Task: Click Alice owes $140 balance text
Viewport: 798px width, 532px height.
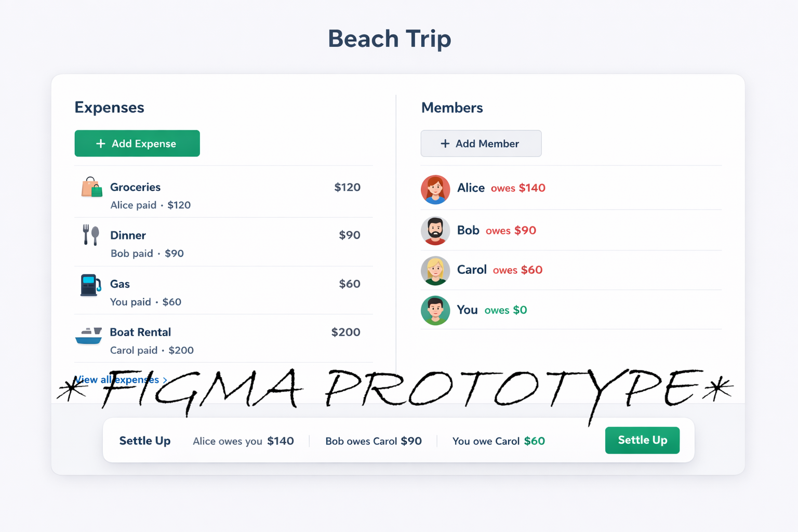Action: pyautogui.click(x=517, y=188)
